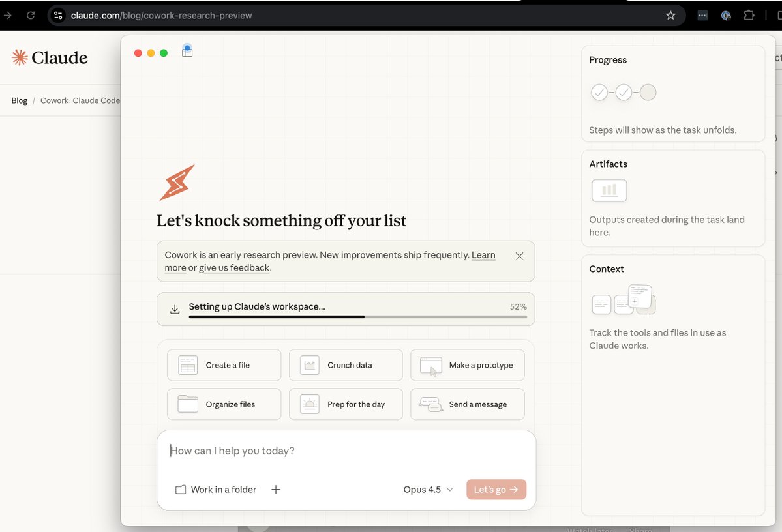Click the Context panel heading

(x=607, y=269)
